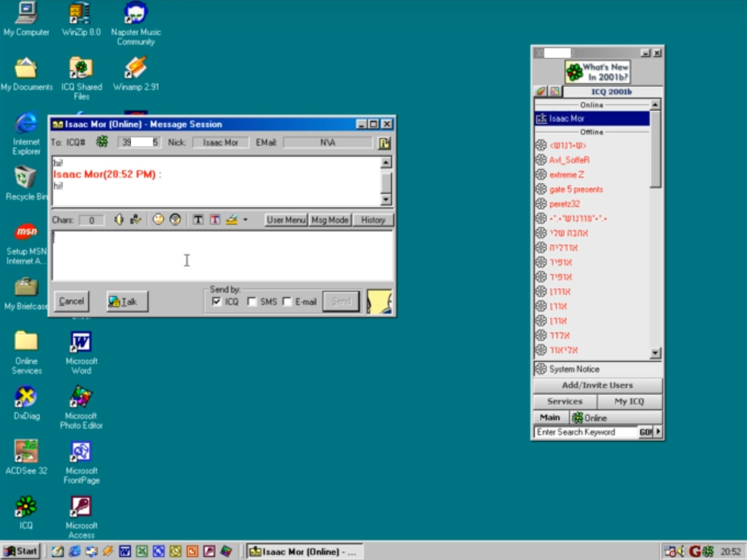Enable the SMS send-by checkbox
Screen dimensions: 747x560
pos(252,301)
